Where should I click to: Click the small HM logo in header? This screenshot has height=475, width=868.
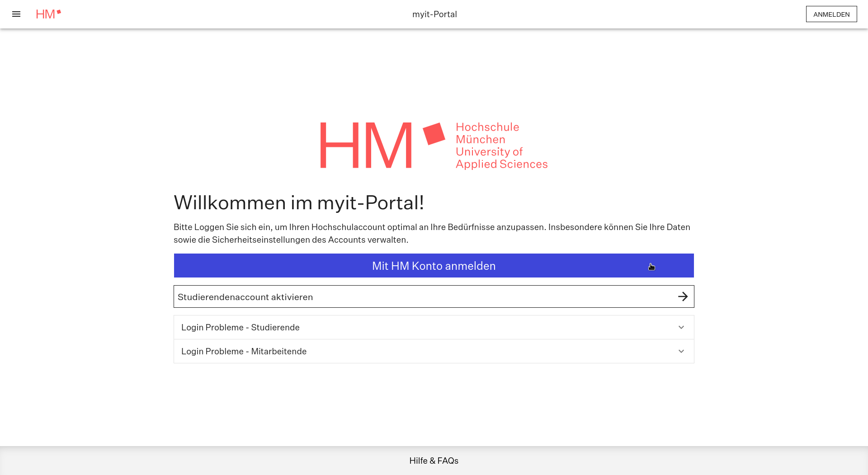click(x=48, y=14)
